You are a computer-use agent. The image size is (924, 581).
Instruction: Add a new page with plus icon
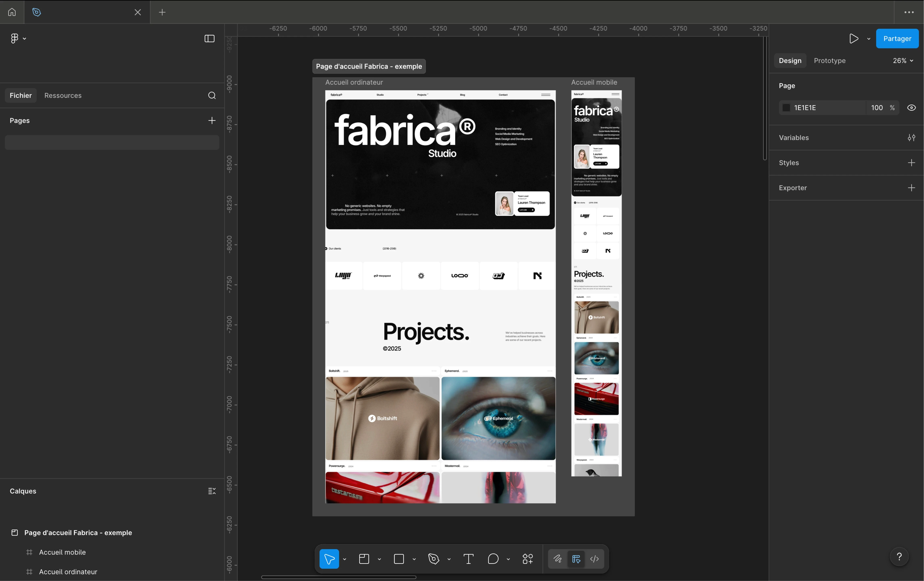click(212, 121)
